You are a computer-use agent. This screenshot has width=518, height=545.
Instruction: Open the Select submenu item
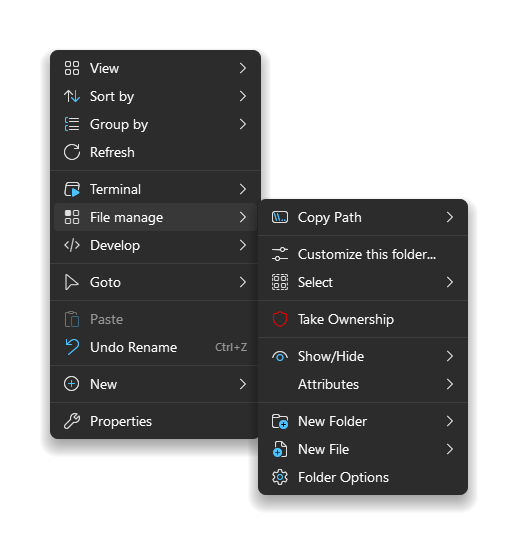coord(363,282)
